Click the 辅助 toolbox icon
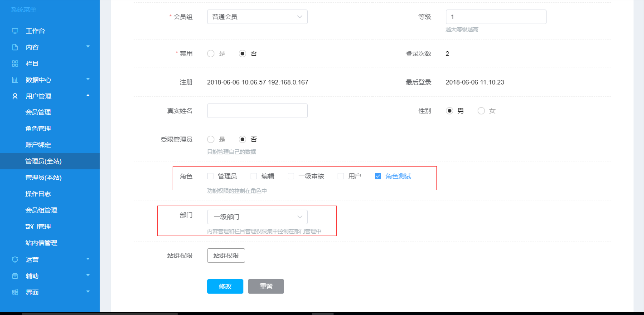The image size is (644, 315). click(15, 276)
